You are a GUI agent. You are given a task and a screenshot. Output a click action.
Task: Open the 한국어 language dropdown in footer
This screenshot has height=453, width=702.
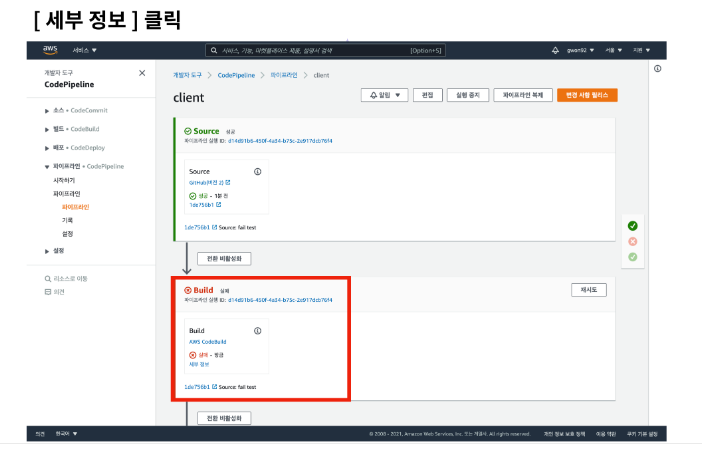[66, 434]
